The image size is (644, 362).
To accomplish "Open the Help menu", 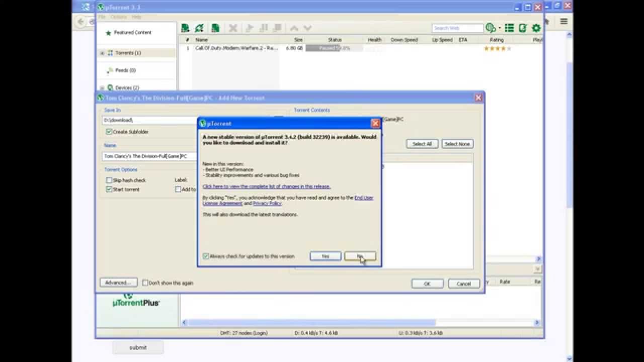I will click(136, 17).
